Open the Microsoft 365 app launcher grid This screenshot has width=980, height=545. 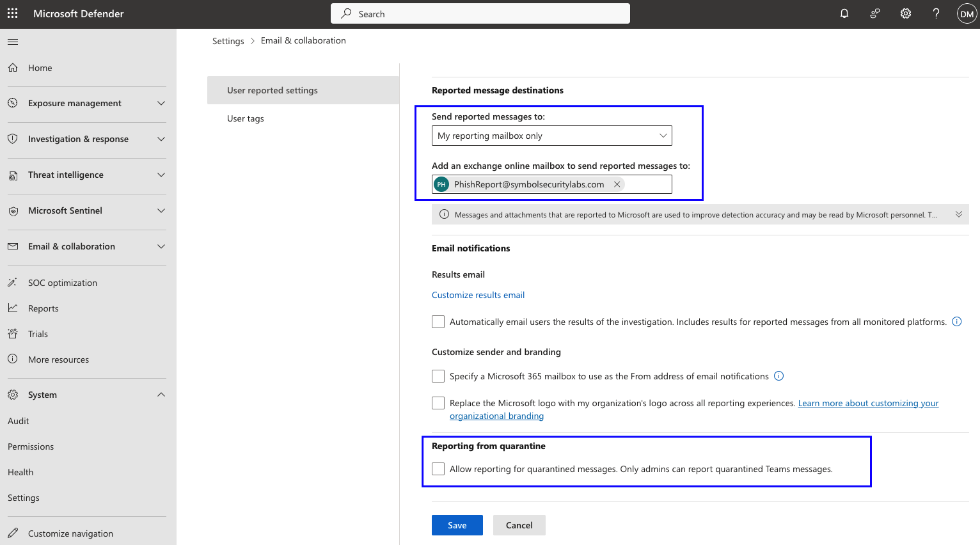tap(12, 13)
